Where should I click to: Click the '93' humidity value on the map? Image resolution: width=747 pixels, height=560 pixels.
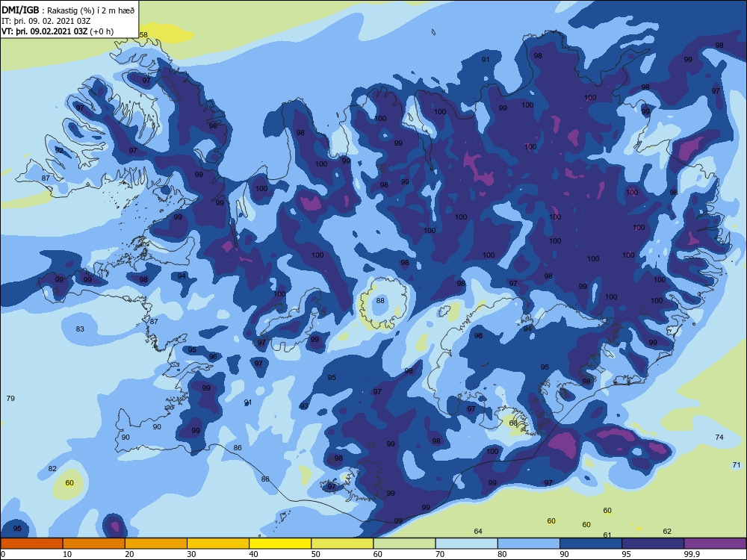point(304,406)
